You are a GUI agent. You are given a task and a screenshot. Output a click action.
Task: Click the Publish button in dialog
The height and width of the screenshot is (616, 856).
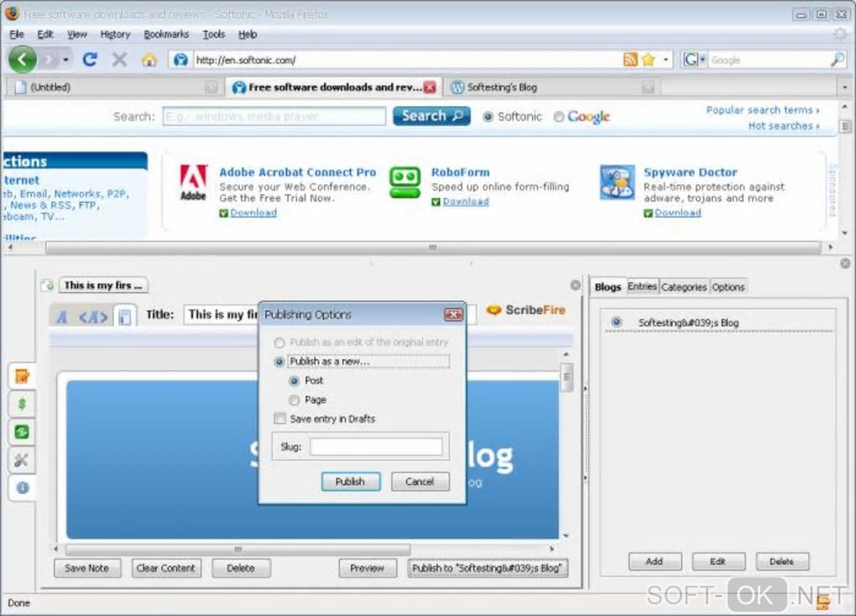pyautogui.click(x=350, y=482)
